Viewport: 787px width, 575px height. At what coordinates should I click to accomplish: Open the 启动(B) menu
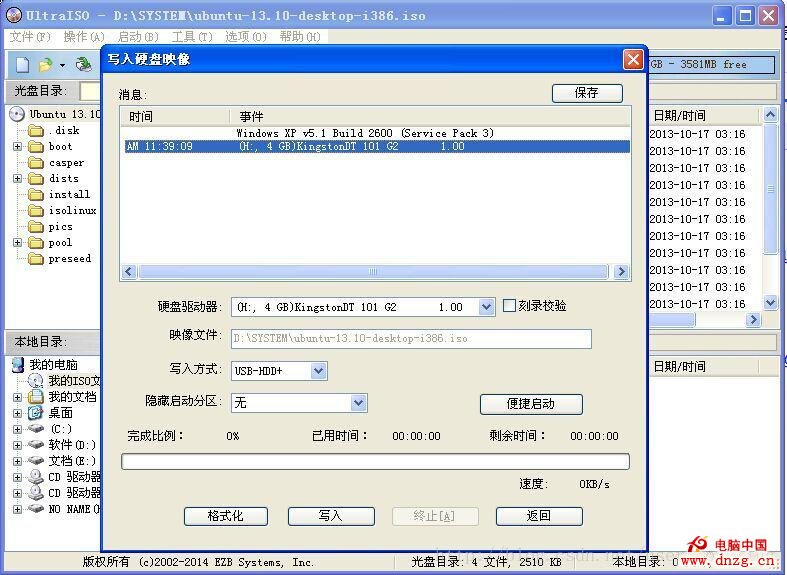[138, 37]
